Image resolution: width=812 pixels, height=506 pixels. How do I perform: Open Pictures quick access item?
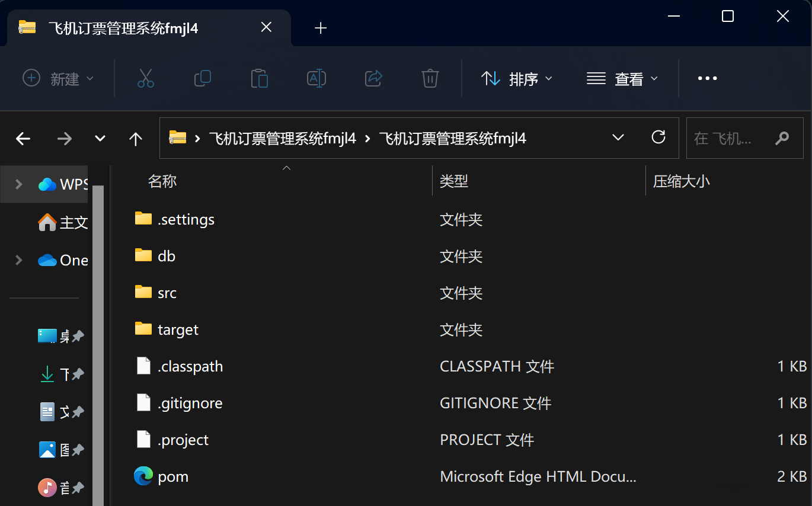coord(54,450)
